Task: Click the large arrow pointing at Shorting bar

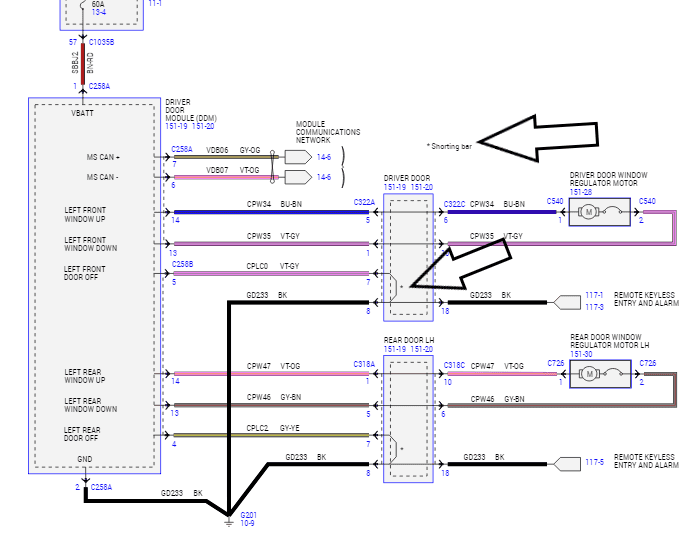Action: tap(538, 139)
